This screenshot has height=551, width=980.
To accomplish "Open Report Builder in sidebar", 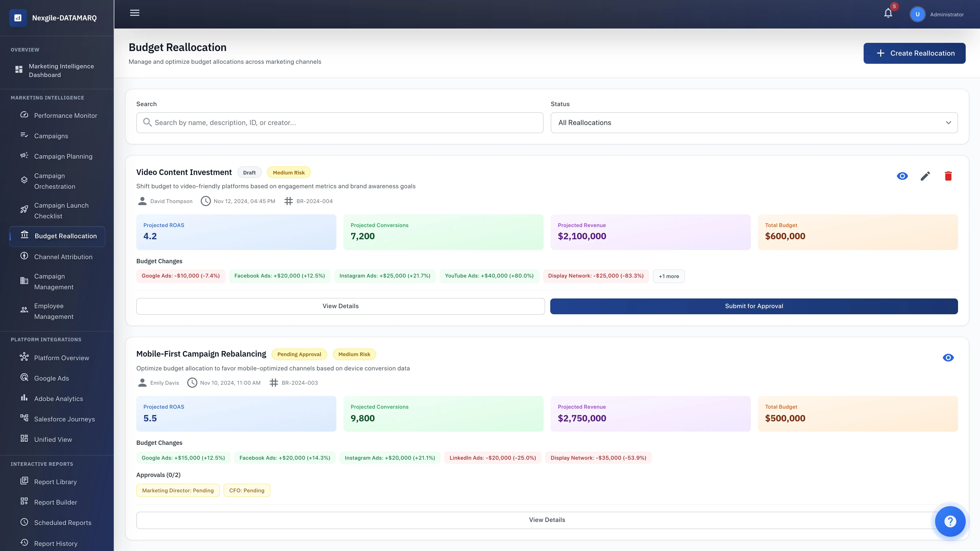I will point(56,502).
